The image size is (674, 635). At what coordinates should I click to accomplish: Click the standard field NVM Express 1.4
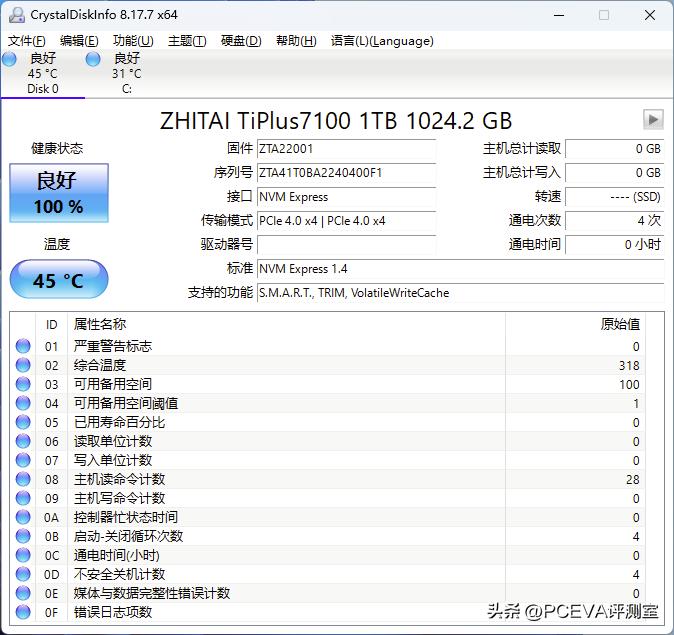click(x=460, y=269)
